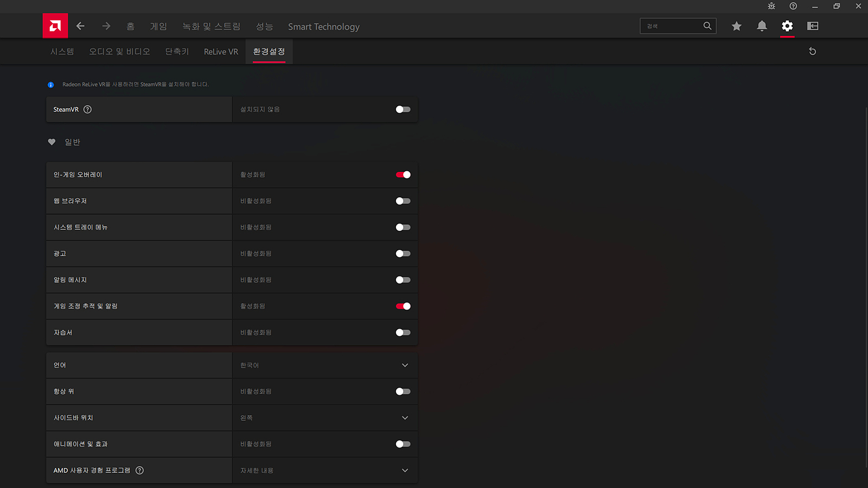The image size is (868, 488).
Task: Open the notifications bell
Action: (x=762, y=26)
